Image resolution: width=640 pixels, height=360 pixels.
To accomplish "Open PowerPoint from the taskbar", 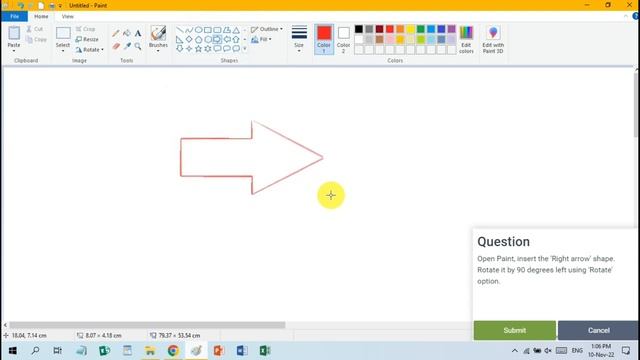I will click(219, 351).
